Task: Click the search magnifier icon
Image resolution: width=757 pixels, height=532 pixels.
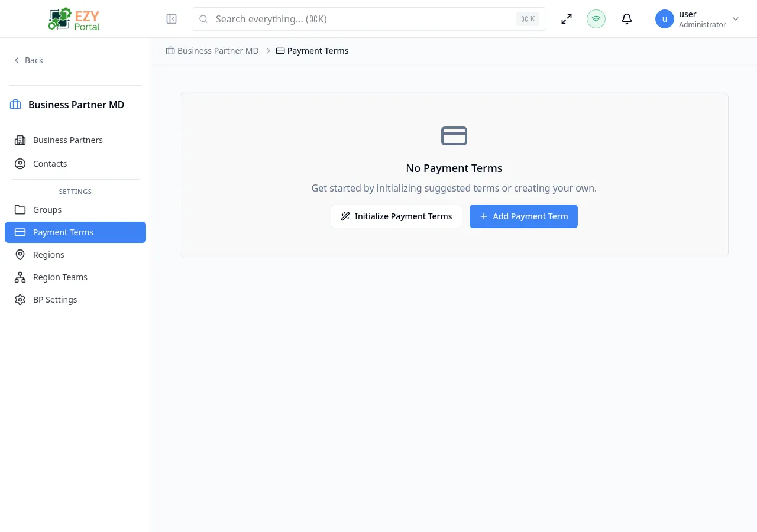Action: coord(203,19)
